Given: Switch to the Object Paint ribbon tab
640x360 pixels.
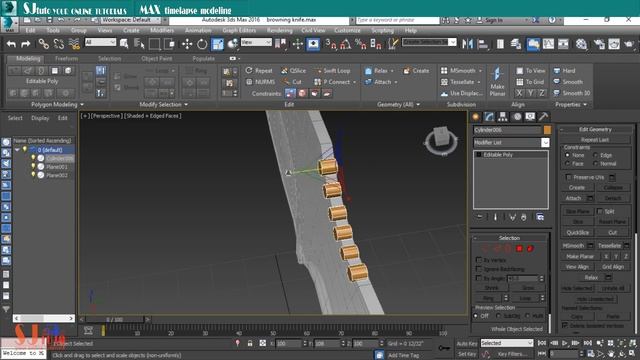Looking at the screenshot, I should pos(157,59).
